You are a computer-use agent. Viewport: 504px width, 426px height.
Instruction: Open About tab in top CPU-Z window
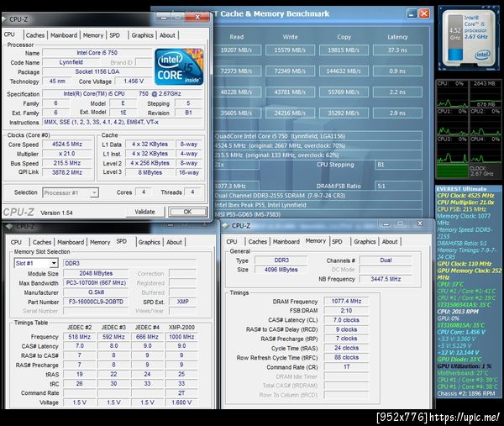point(167,35)
